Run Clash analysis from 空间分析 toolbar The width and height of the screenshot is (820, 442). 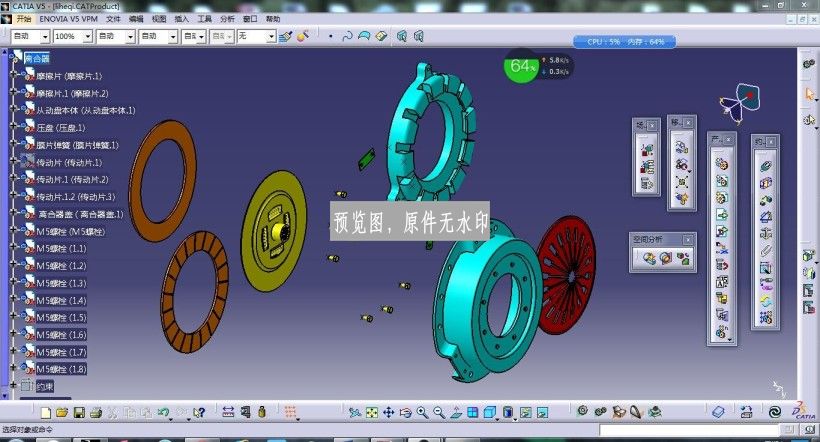click(649, 258)
